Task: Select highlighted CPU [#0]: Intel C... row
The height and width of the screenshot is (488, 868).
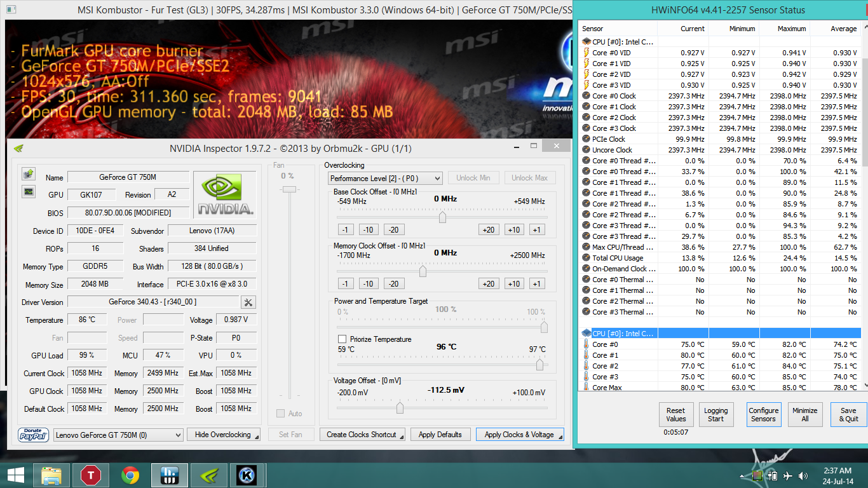Action: pos(720,334)
